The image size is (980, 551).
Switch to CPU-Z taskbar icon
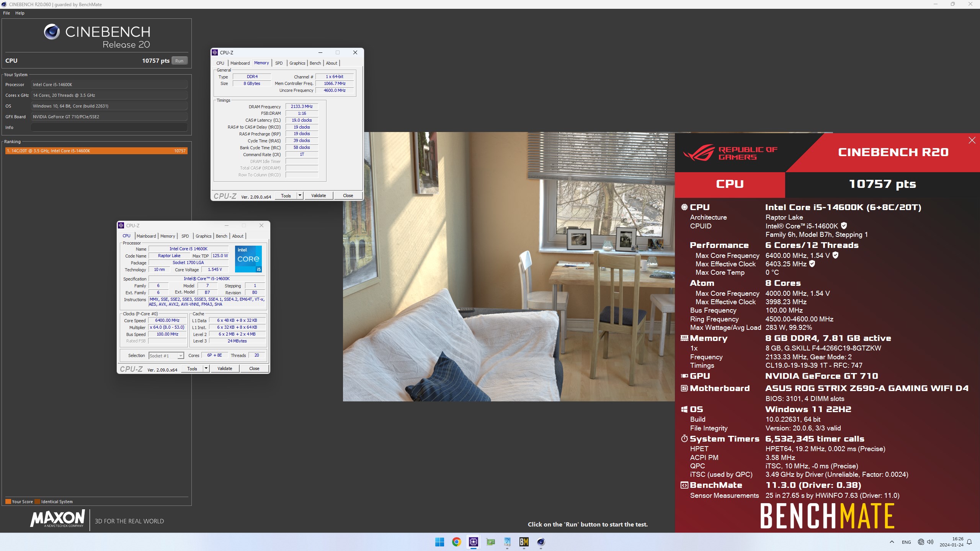point(474,542)
